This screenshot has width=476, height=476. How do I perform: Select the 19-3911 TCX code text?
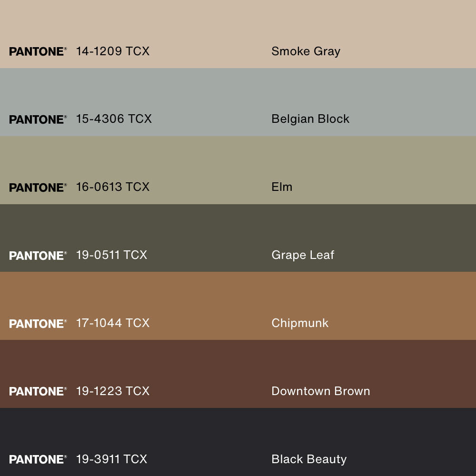click(111, 459)
